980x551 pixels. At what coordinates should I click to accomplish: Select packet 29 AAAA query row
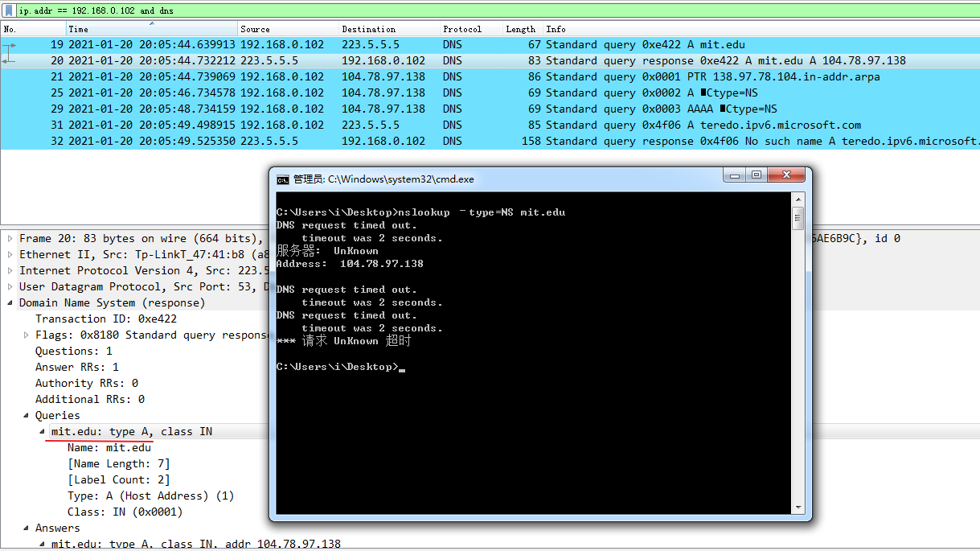490,109
